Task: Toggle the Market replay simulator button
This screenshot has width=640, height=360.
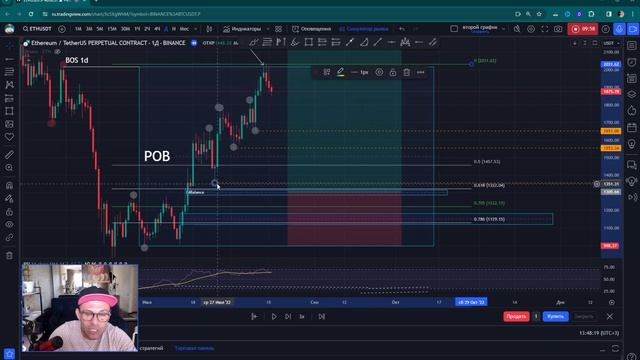Action: coord(364,29)
